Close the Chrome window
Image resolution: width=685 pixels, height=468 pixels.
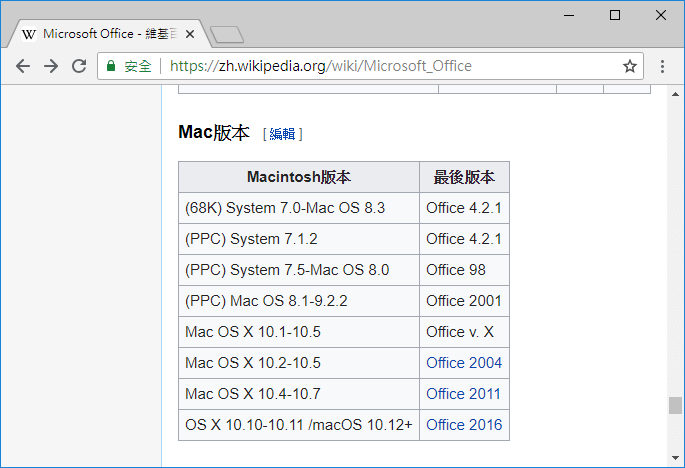(x=661, y=15)
